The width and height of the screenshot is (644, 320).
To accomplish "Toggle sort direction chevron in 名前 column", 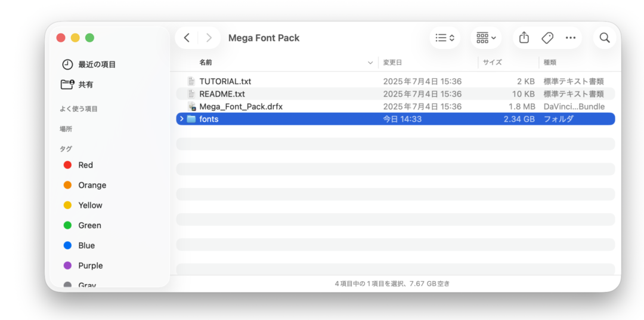I will pos(370,63).
